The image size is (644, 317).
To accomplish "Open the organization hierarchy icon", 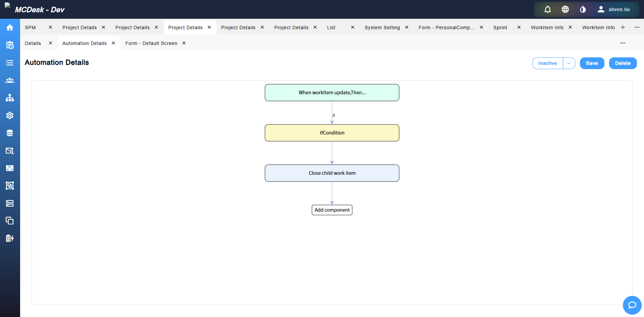I will point(10,98).
